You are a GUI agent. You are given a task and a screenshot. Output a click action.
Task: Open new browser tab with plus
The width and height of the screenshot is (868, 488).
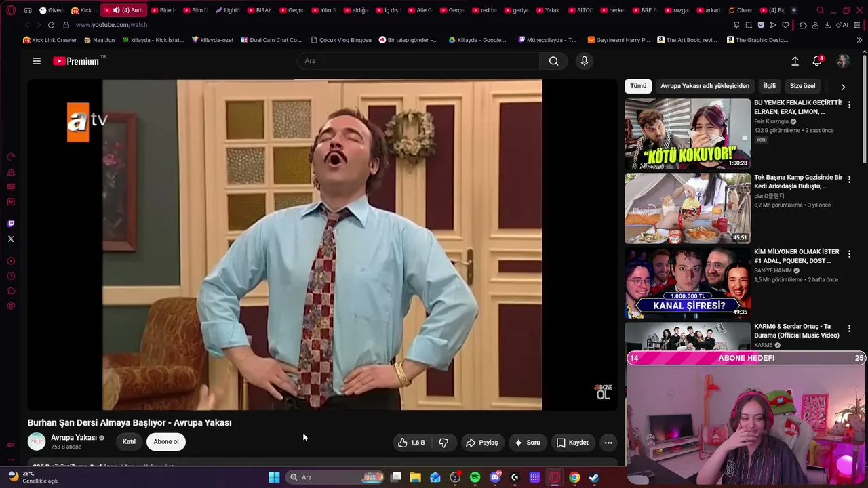coord(794,10)
